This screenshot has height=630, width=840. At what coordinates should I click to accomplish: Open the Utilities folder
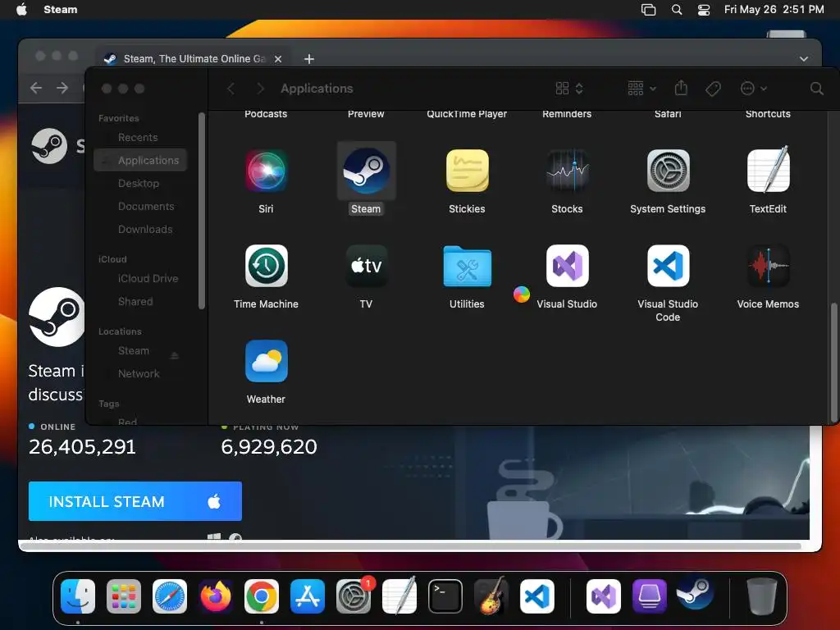click(467, 266)
